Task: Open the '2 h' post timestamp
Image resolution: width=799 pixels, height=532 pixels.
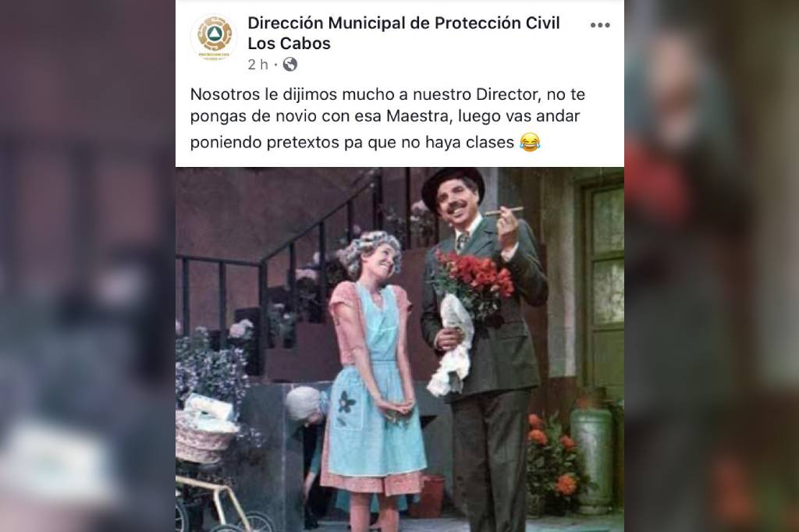Action: [x=257, y=65]
